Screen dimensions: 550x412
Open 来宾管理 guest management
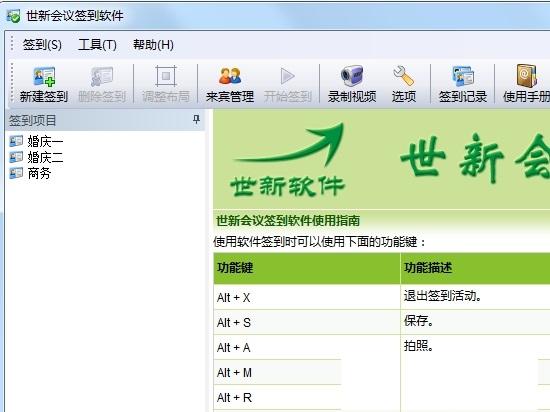click(x=230, y=76)
